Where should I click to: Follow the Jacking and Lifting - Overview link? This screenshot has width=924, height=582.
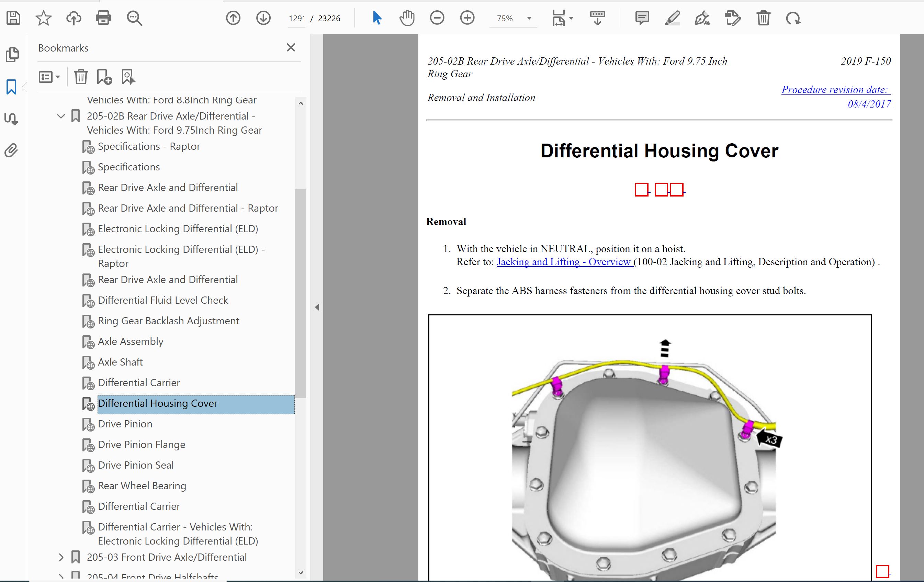tap(564, 262)
